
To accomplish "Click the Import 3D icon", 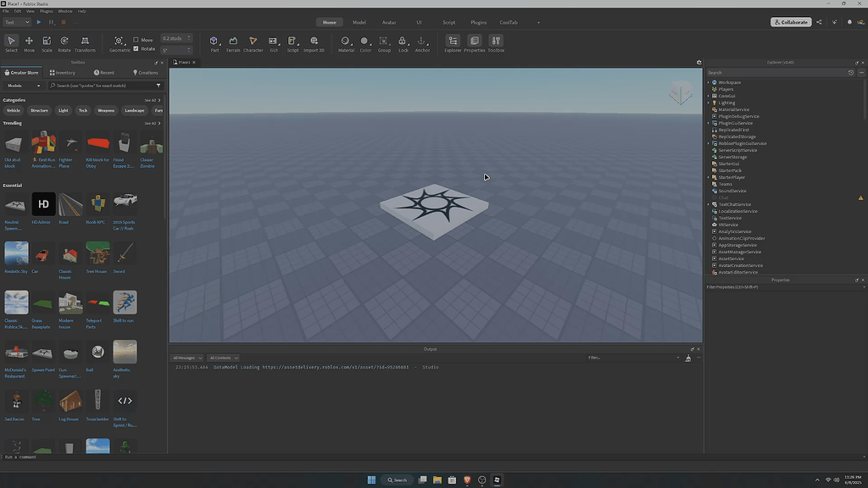I will 314,43.
